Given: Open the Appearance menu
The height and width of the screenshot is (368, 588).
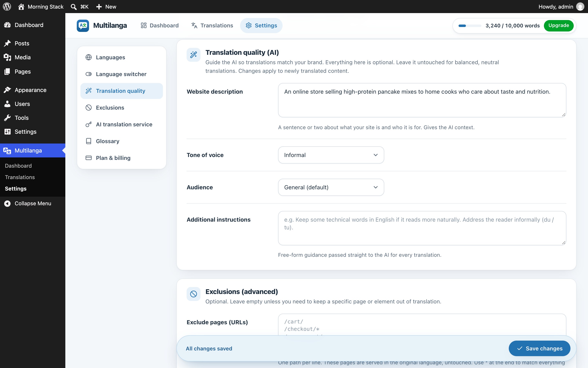Looking at the screenshot, I should [32, 90].
